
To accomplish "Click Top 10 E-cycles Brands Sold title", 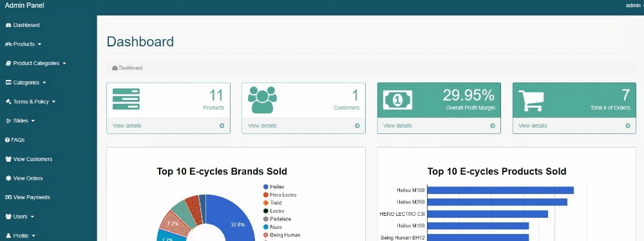I will click(222, 171).
